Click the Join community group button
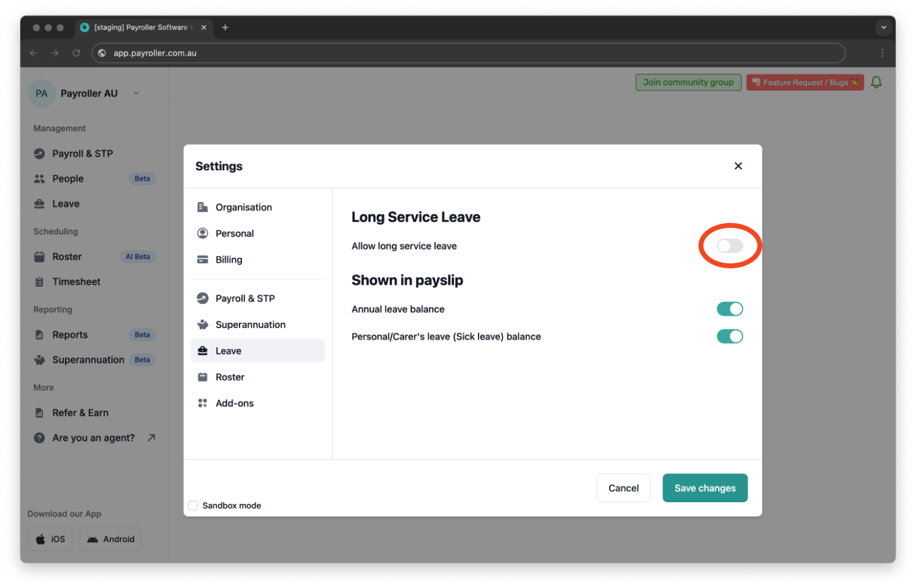 point(688,81)
